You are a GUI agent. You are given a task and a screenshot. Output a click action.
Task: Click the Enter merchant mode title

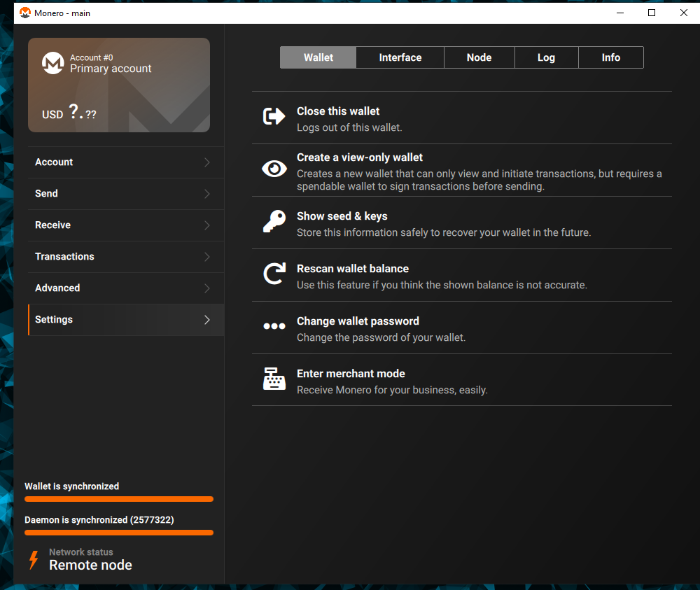(x=351, y=374)
